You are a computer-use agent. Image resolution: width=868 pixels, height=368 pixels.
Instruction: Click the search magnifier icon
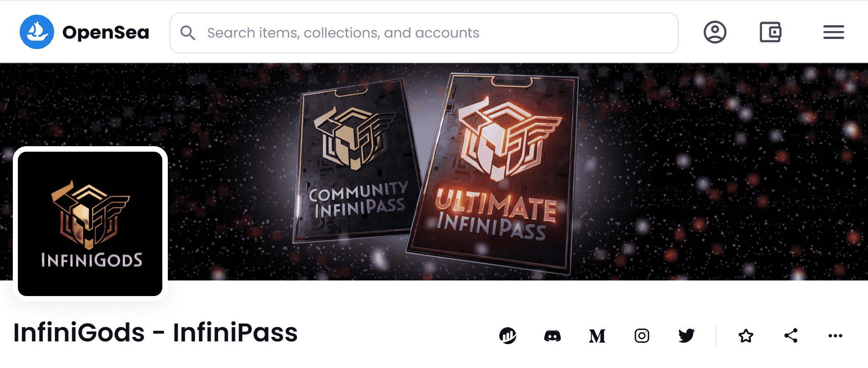(x=188, y=33)
